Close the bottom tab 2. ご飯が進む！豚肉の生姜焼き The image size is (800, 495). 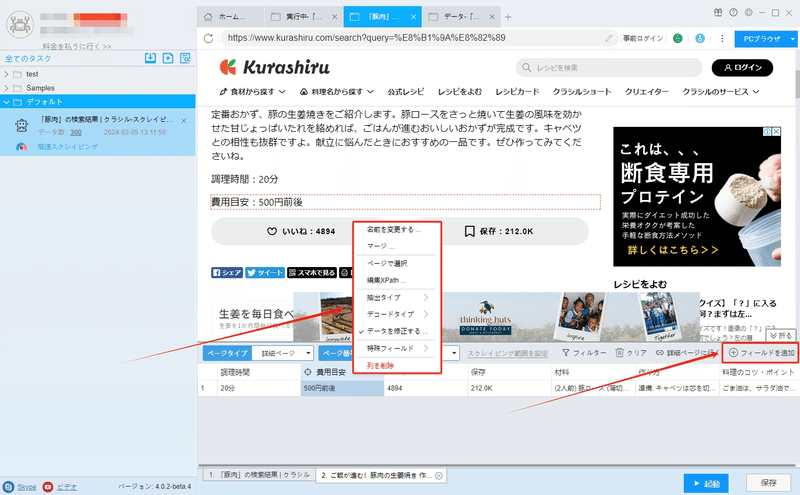tap(438, 476)
